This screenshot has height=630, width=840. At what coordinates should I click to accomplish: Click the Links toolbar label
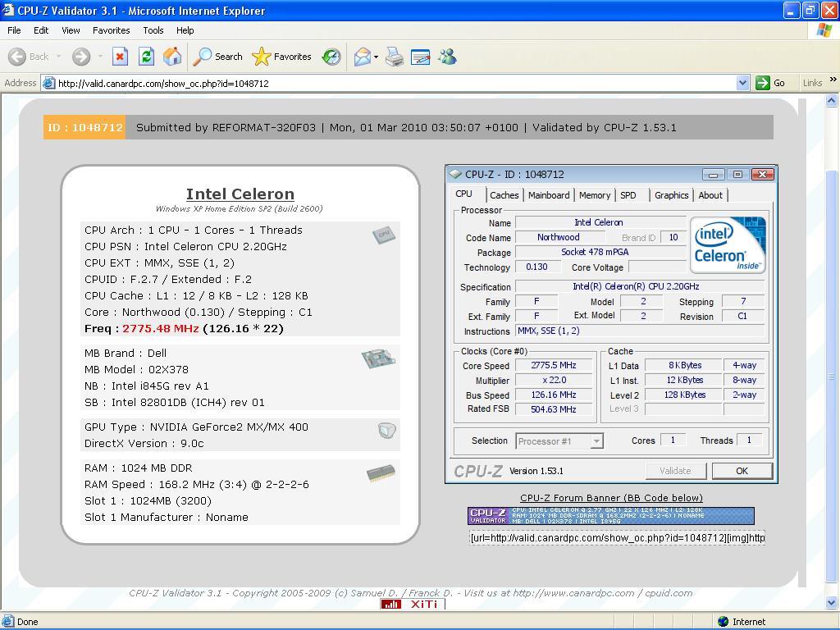(812, 83)
